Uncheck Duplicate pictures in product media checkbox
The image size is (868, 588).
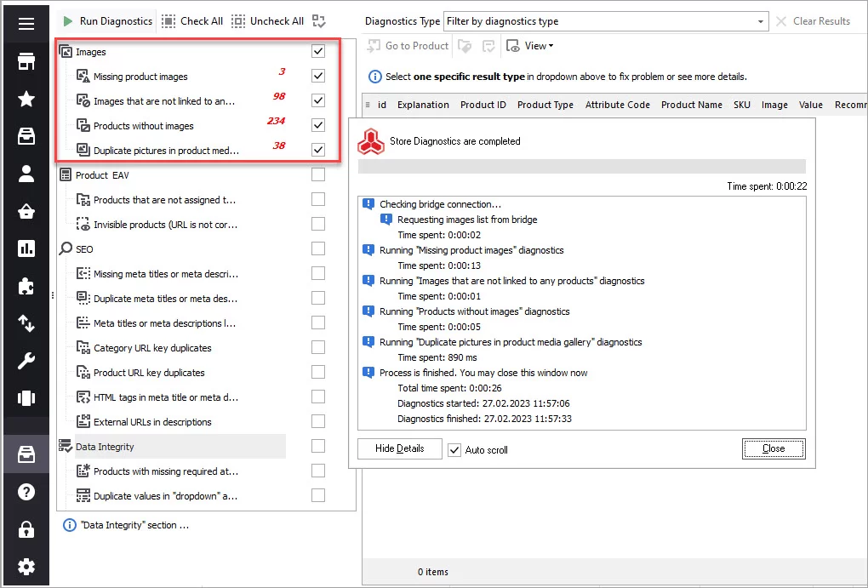(x=318, y=150)
